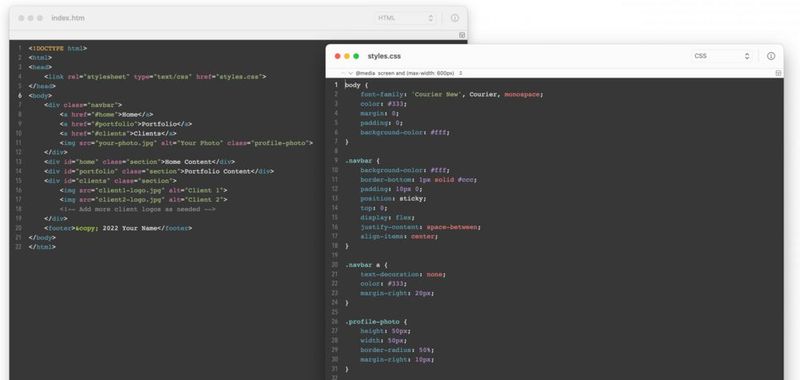The image size is (800, 380).
Task: Zoom styles.css window with green button
Action: pos(356,56)
